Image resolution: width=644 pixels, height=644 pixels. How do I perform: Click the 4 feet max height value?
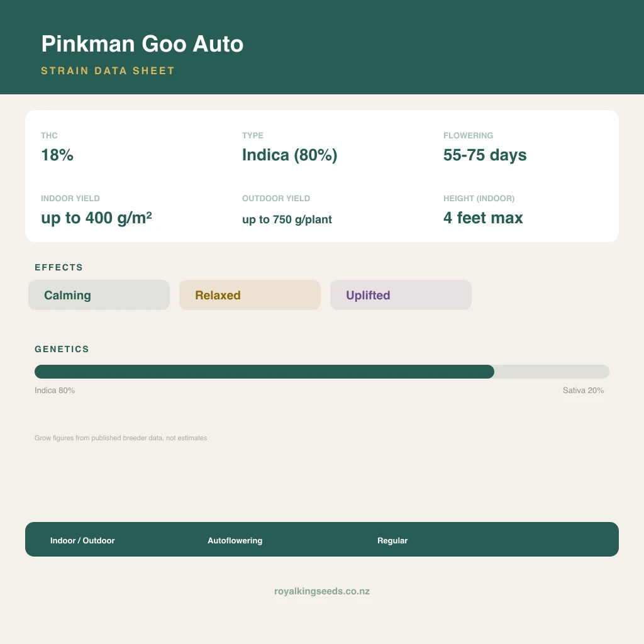483,218
